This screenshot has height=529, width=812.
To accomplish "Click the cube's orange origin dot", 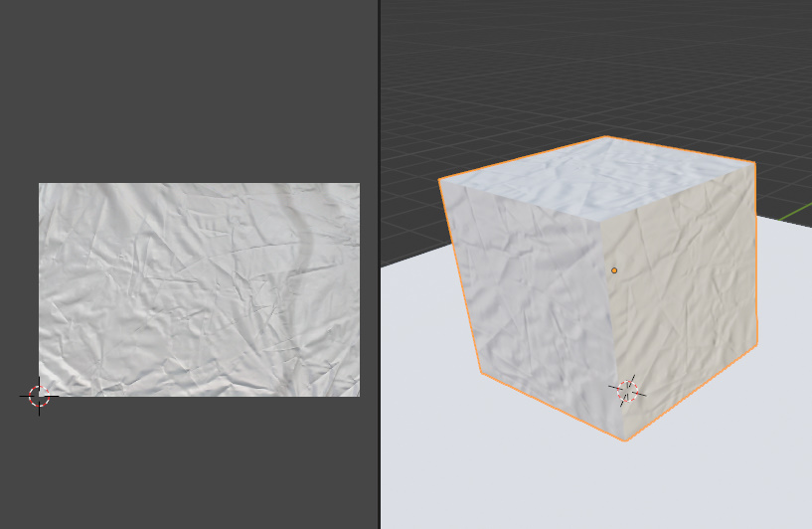I will pyautogui.click(x=614, y=270).
